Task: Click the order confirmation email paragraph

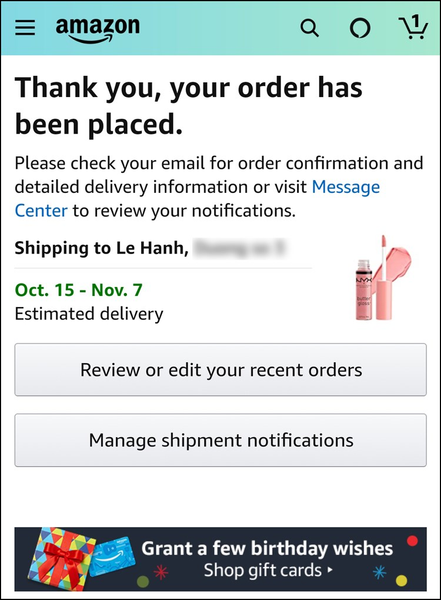Action: (x=219, y=187)
